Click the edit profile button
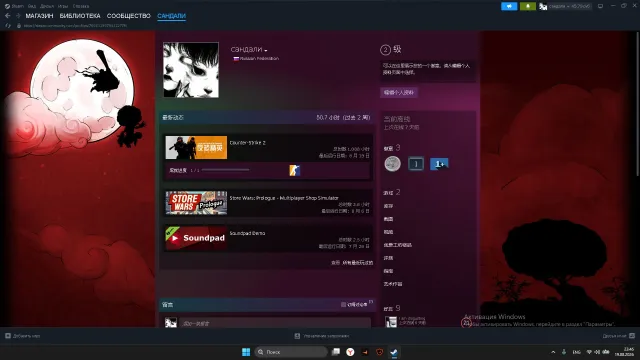Image resolution: width=640 pixels, height=360 pixels. [399, 93]
